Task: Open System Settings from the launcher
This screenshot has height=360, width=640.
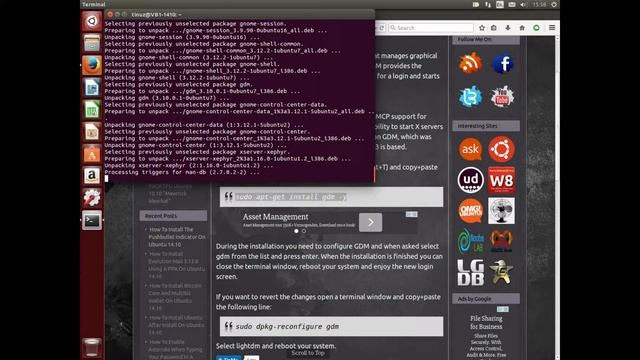Action: tap(92, 198)
